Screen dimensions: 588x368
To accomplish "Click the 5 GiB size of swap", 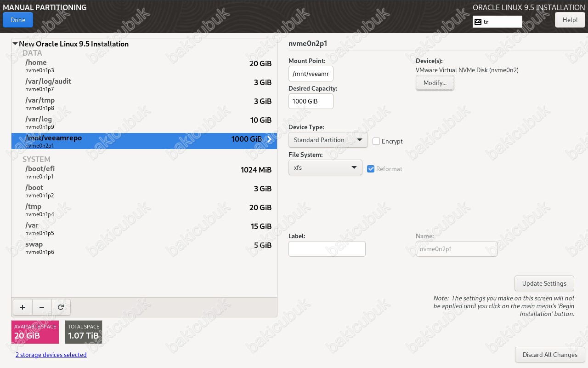I will 263,245.
